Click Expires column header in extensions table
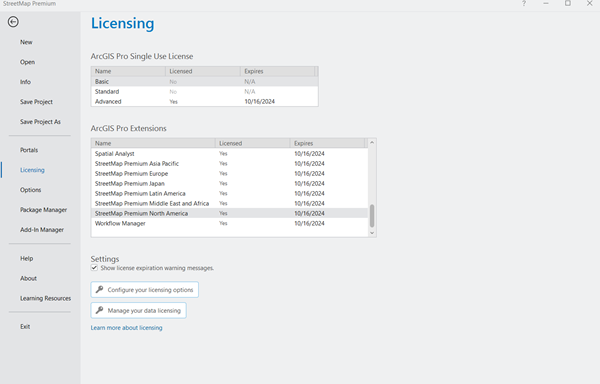 click(327, 143)
